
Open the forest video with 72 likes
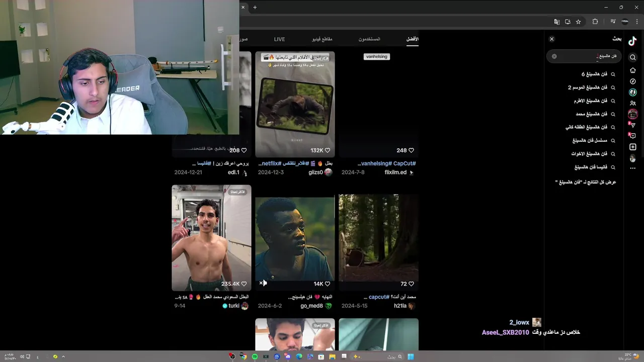pyautogui.click(x=378, y=238)
